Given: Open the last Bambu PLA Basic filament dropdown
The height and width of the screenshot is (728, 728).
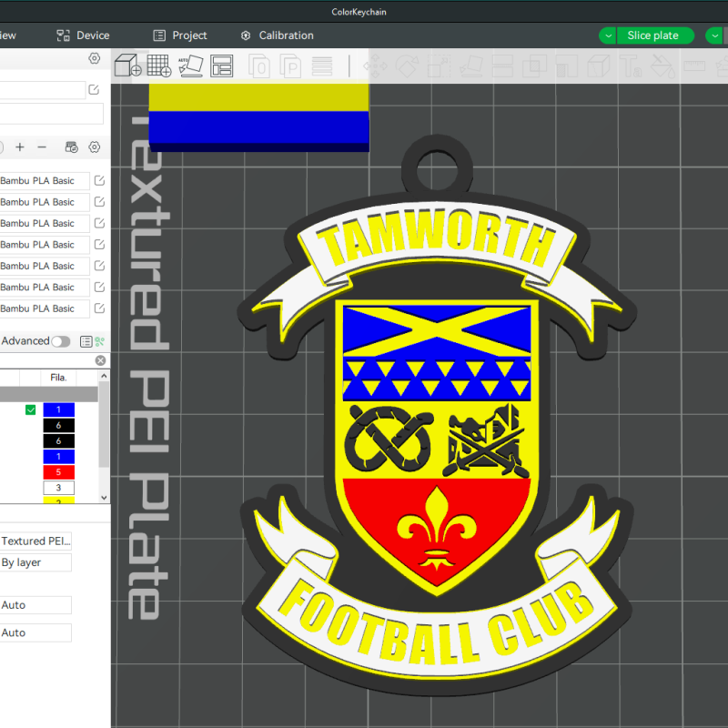Looking at the screenshot, I should tap(45, 308).
